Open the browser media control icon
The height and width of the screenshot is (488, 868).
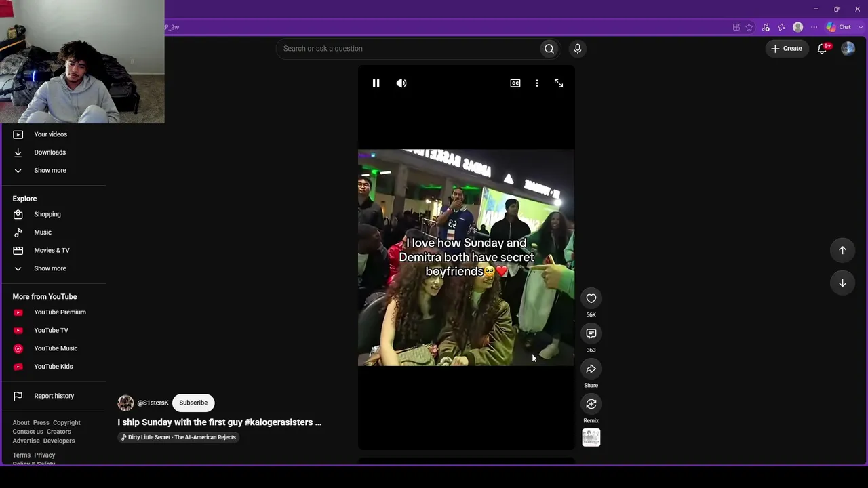pyautogui.click(x=766, y=27)
